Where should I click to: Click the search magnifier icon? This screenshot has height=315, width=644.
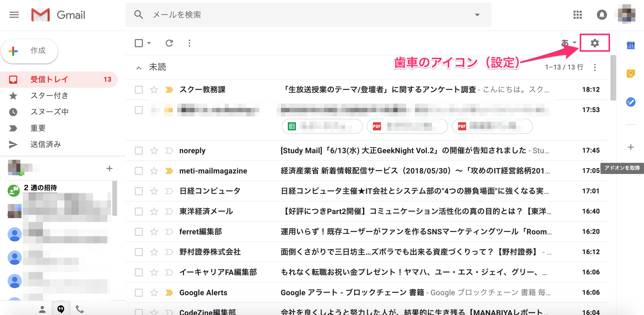click(x=139, y=15)
